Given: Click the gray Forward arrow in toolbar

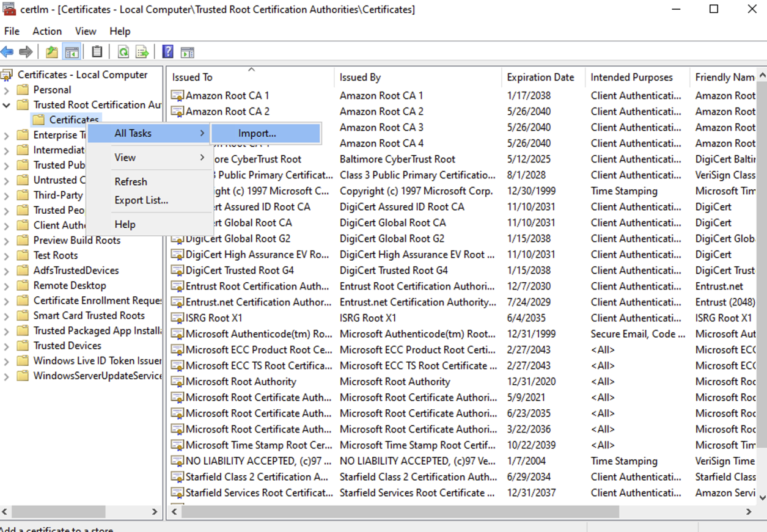Looking at the screenshot, I should pos(26,53).
